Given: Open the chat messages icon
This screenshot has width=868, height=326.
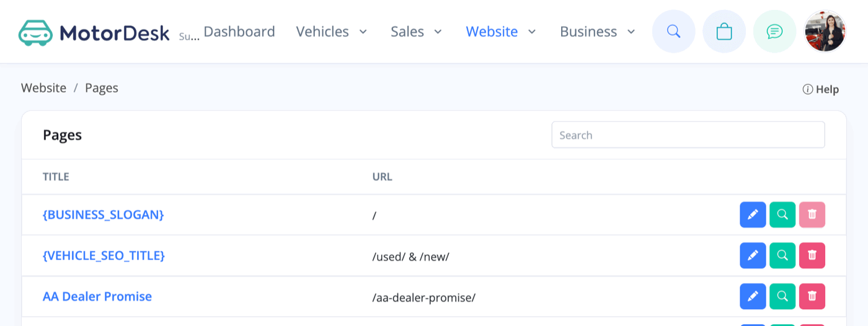Looking at the screenshot, I should tap(775, 32).
